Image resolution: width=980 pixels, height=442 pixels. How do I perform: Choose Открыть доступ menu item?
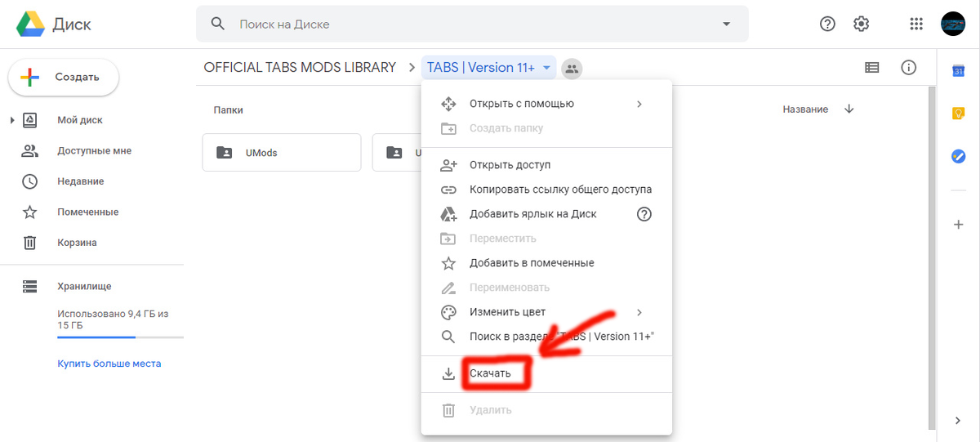click(x=546, y=165)
